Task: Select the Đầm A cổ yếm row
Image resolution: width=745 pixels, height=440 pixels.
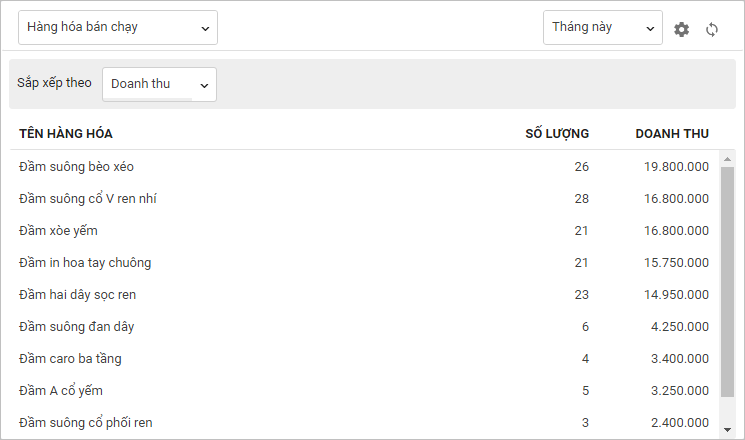Action: [61, 391]
